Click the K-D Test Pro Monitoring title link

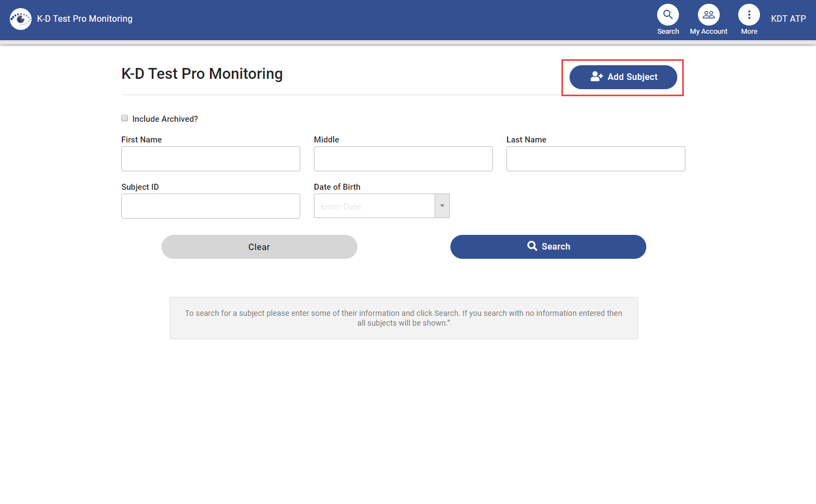pos(84,18)
